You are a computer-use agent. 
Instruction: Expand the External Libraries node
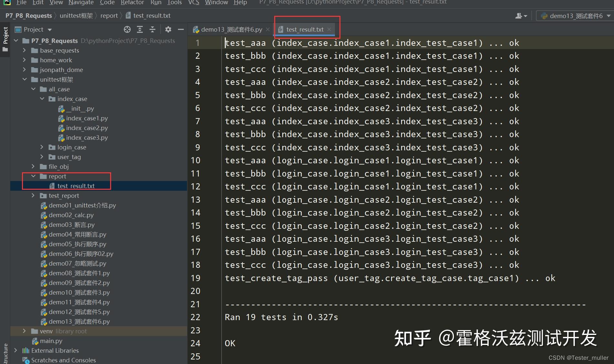tap(15, 350)
